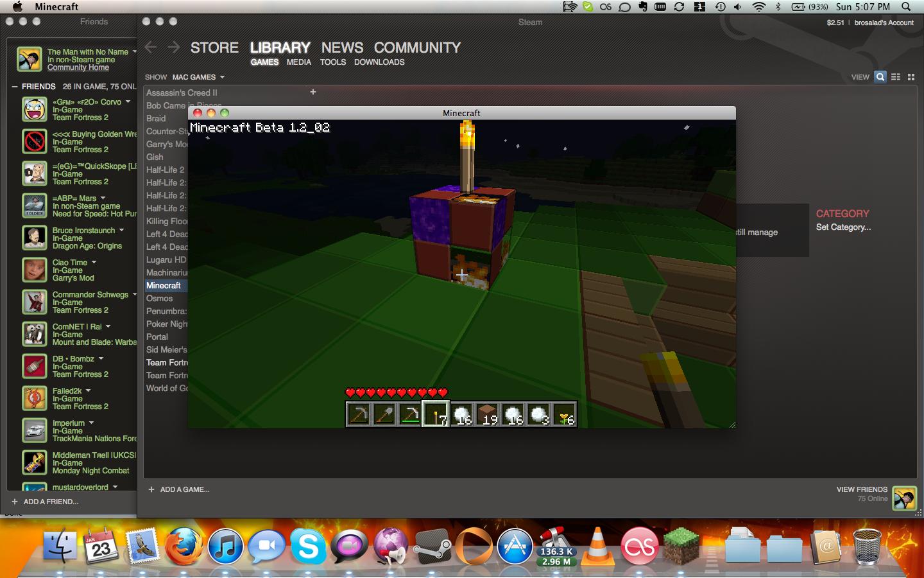This screenshot has width=924, height=578.
Task: Open dropdown arrow next to Failed2k
Action: (x=88, y=390)
